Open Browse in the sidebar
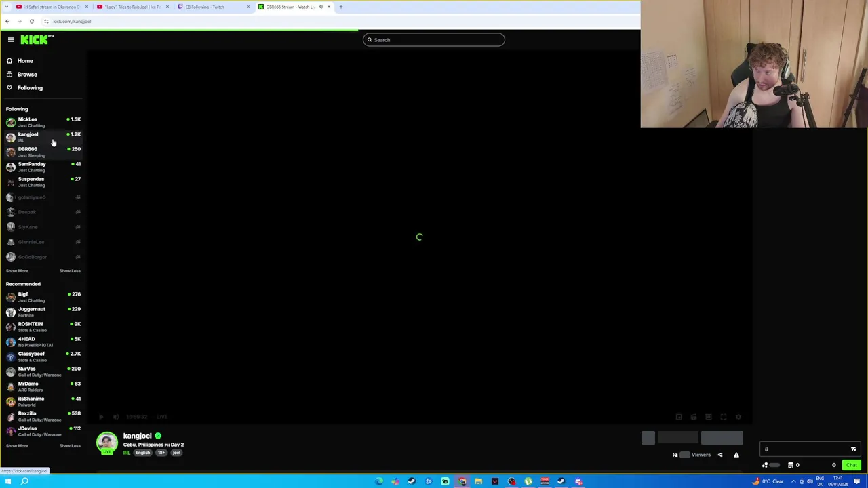This screenshot has height=488, width=868. (x=43, y=75)
